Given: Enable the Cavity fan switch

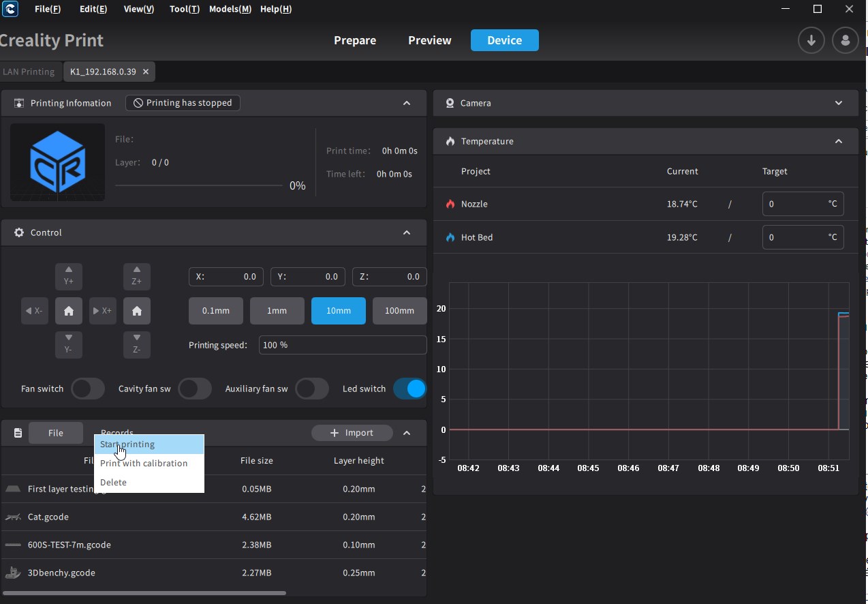Looking at the screenshot, I should coord(194,389).
